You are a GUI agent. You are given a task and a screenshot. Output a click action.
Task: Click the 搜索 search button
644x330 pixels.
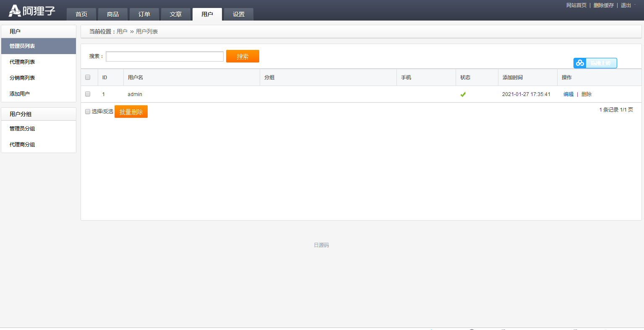tap(242, 56)
